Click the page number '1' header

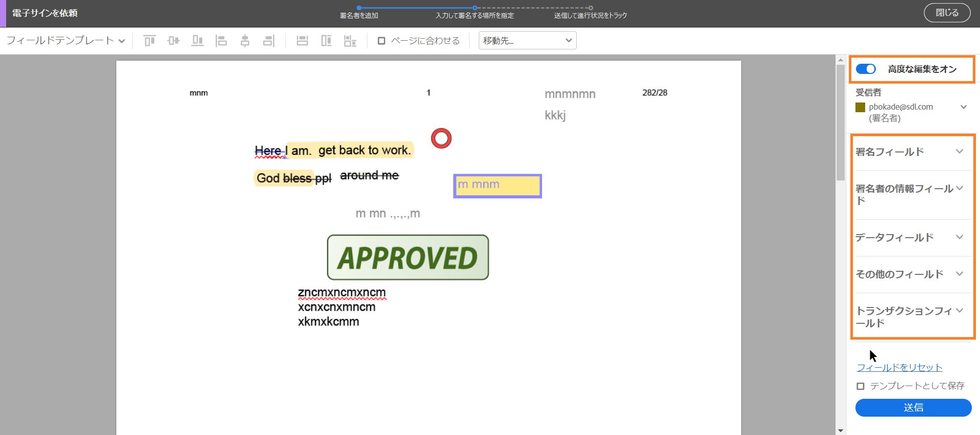click(429, 92)
